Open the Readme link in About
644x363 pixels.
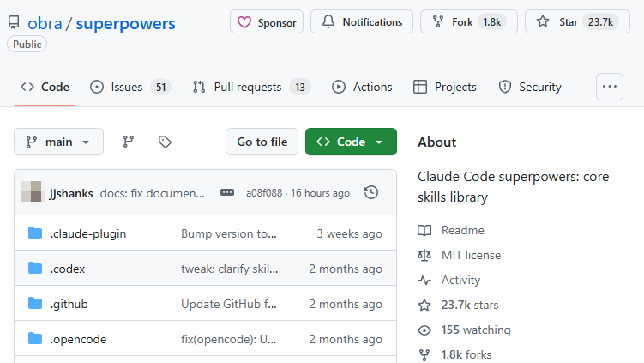pos(462,230)
